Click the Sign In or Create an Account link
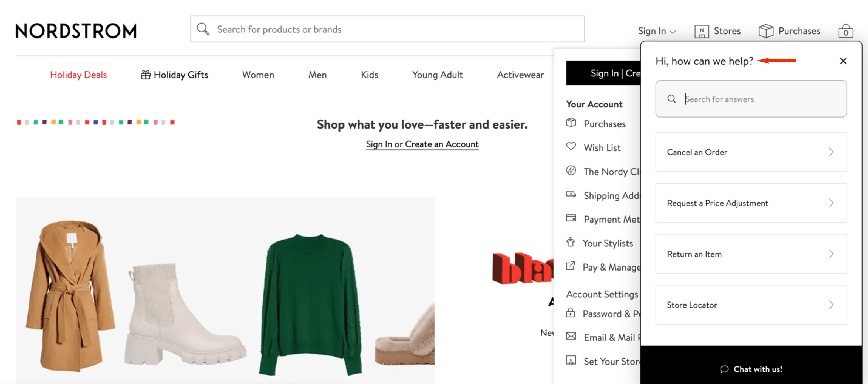The image size is (868, 384). (422, 144)
